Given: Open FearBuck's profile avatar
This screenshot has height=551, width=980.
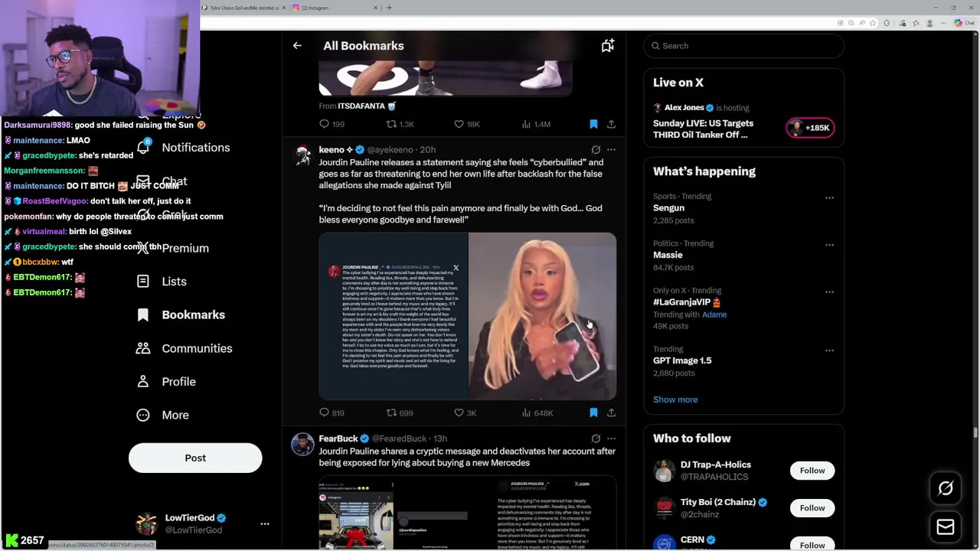Looking at the screenshot, I should pyautogui.click(x=303, y=444).
